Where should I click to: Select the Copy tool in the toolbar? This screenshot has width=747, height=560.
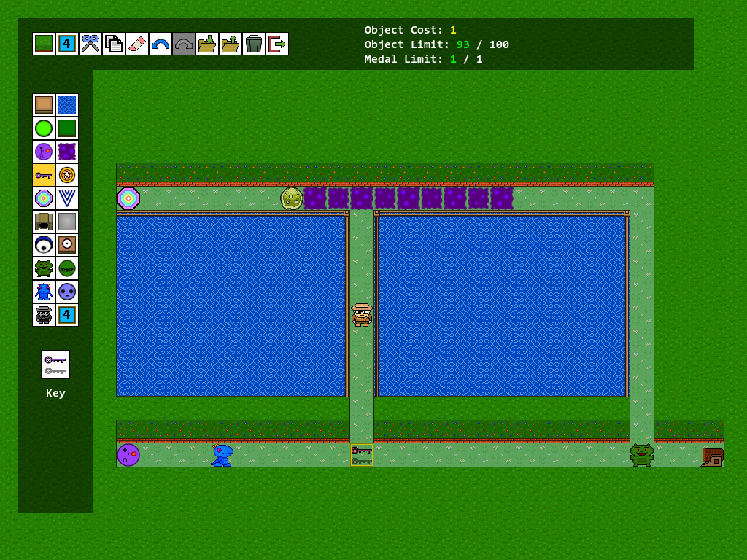[x=114, y=43]
